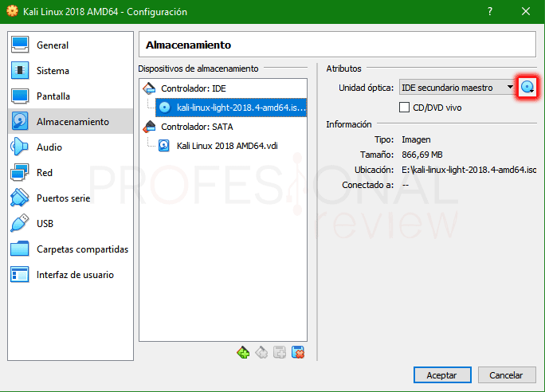Image resolution: width=545 pixels, height=392 pixels.
Task: Select the Kali Linux 2018 AMD64.vdi disk
Action: click(227, 146)
